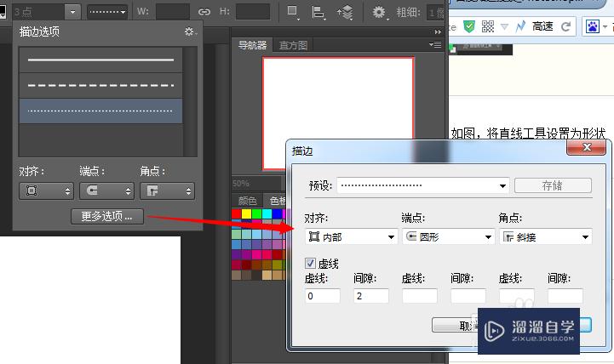The height and width of the screenshot is (364, 614).
Task: Click the Baidu paw icon in browser
Action: click(x=593, y=26)
